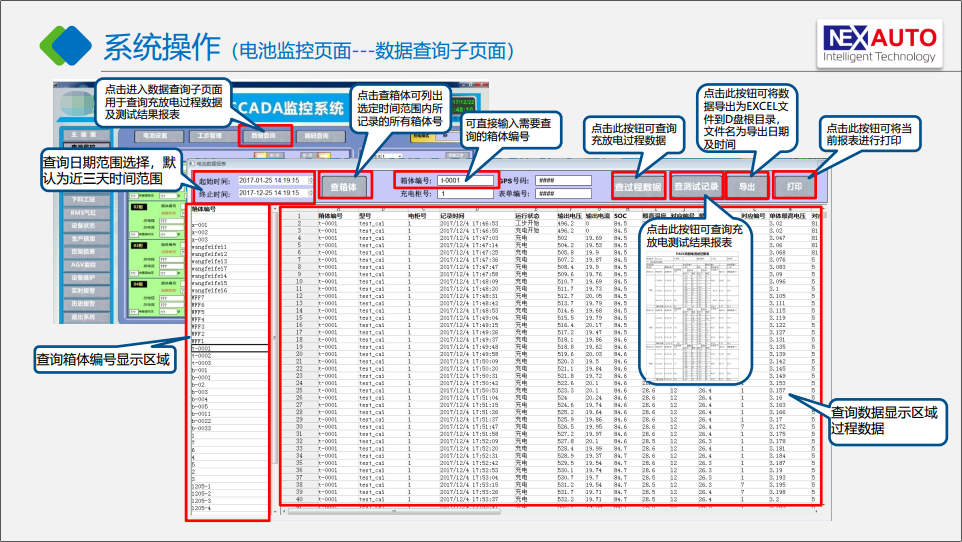This screenshot has height=542, width=962.
Task: Select box number wangfeife11 in list
Action: coord(229,247)
